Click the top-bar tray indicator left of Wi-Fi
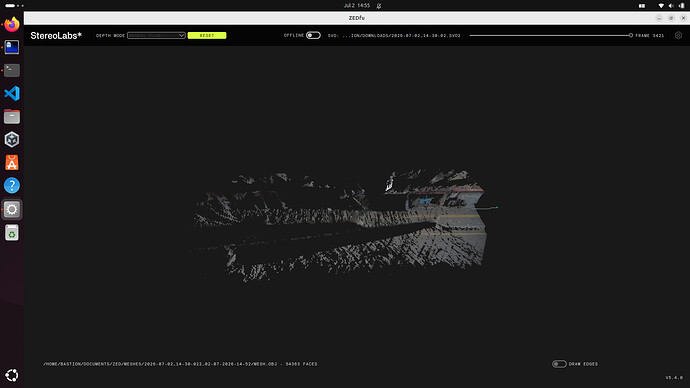Screen dimensions: 690x388 tap(642, 6)
